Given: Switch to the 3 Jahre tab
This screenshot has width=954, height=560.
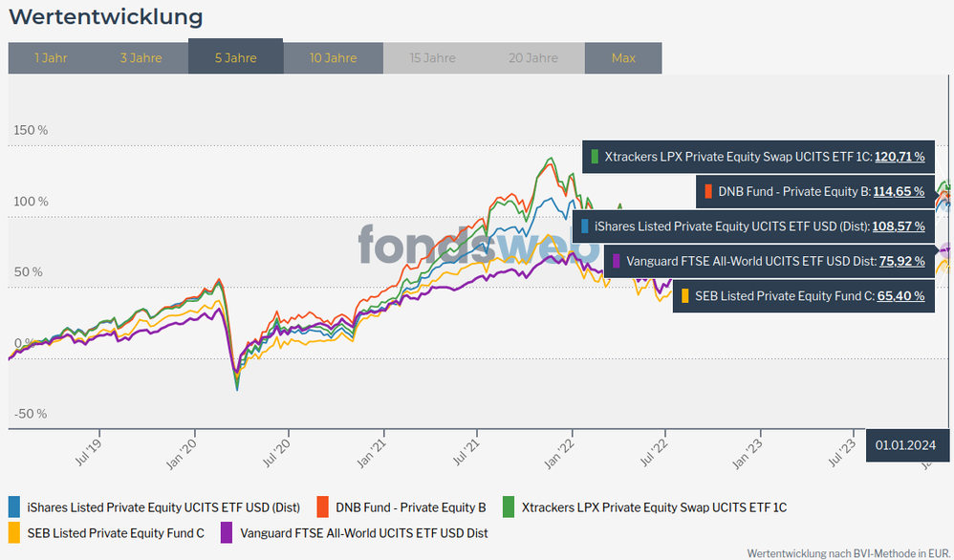Looking at the screenshot, I should click(x=141, y=58).
